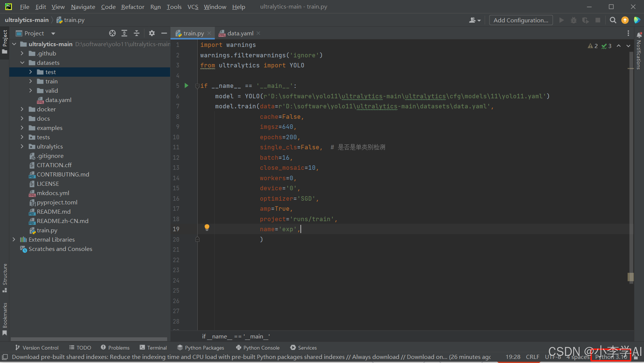Collapse the datasets folder

pyautogui.click(x=22, y=63)
